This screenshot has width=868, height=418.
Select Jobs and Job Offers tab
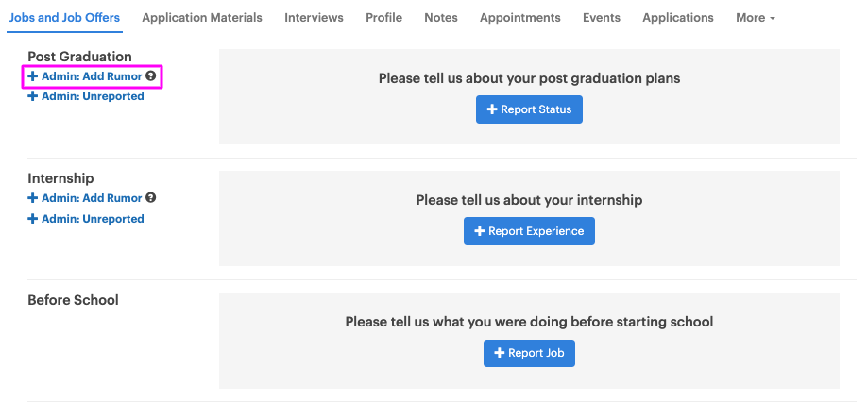[65, 18]
